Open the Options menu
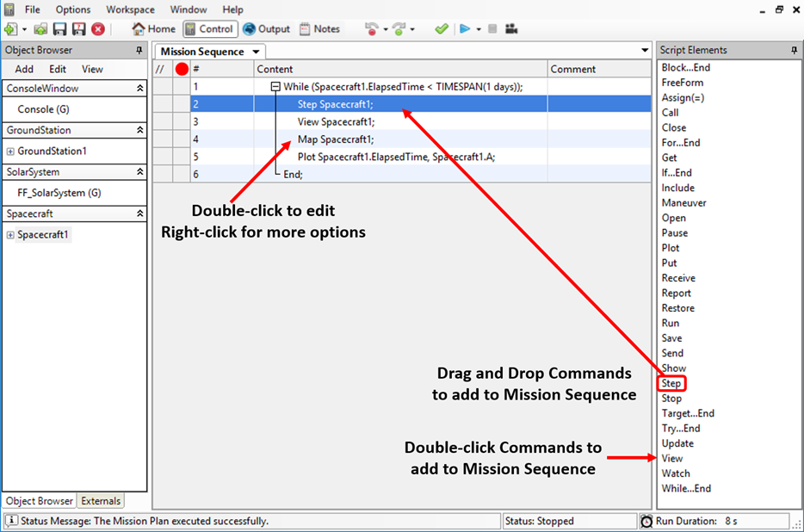The width and height of the screenshot is (804, 532). pyautogui.click(x=73, y=9)
